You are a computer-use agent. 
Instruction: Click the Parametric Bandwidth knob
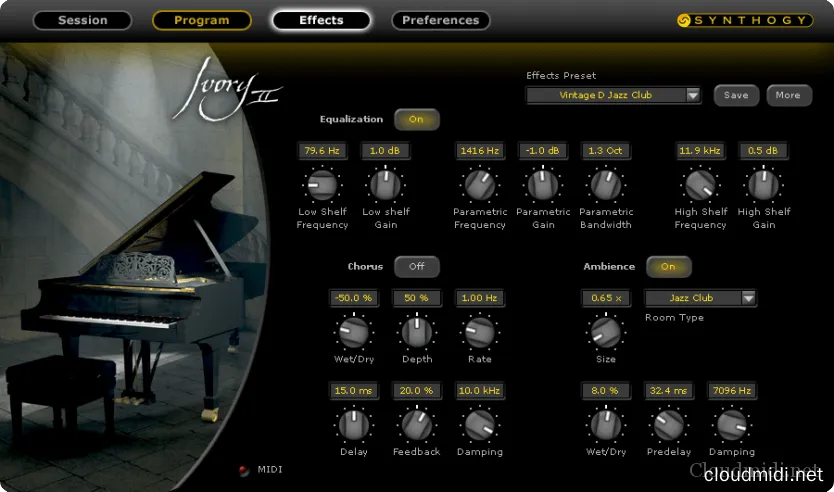click(606, 185)
